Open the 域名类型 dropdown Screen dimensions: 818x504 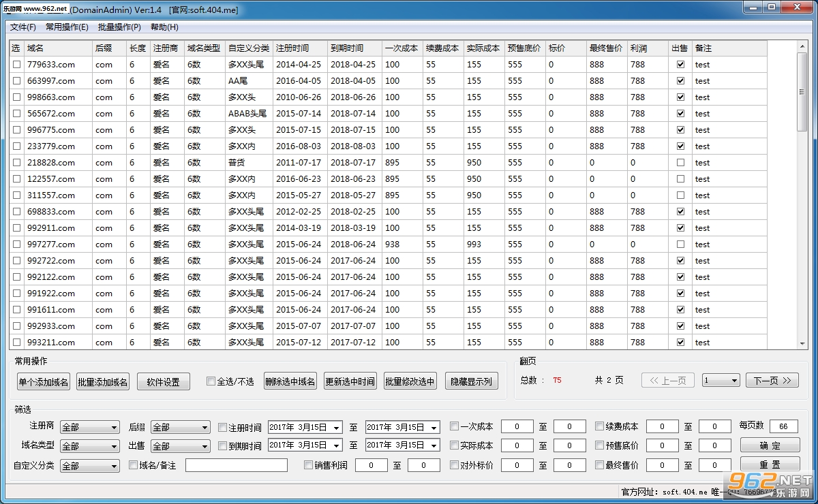[90, 446]
